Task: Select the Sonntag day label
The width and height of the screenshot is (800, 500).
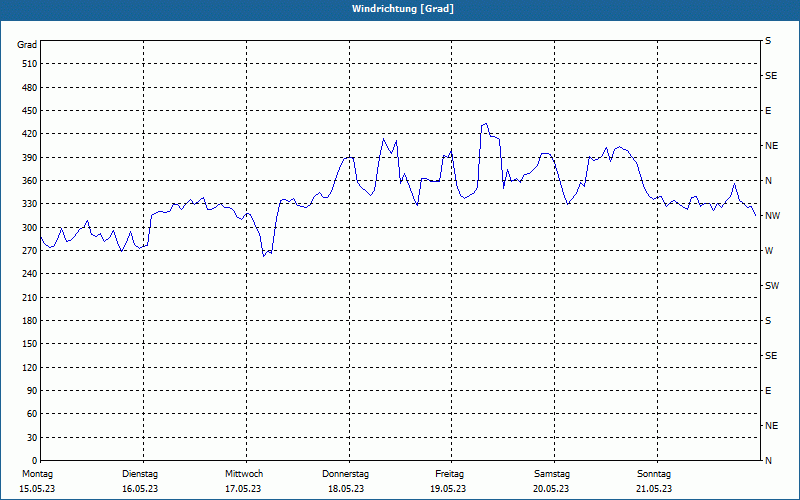Action: pos(654,474)
